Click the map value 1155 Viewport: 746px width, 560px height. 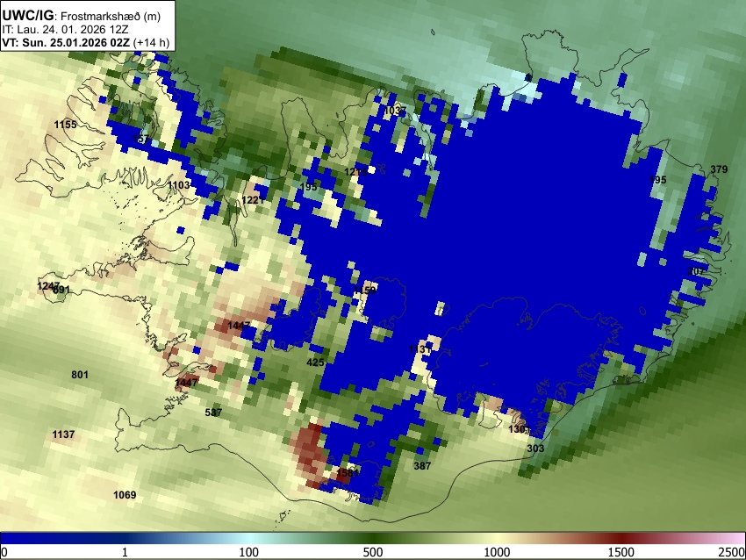(65, 125)
